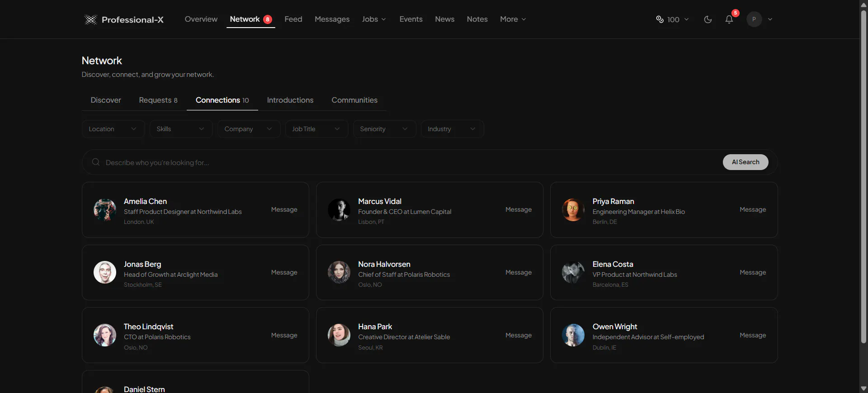Image resolution: width=868 pixels, height=393 pixels.
Task: Message Nora Halvorsen
Action: [519, 272]
